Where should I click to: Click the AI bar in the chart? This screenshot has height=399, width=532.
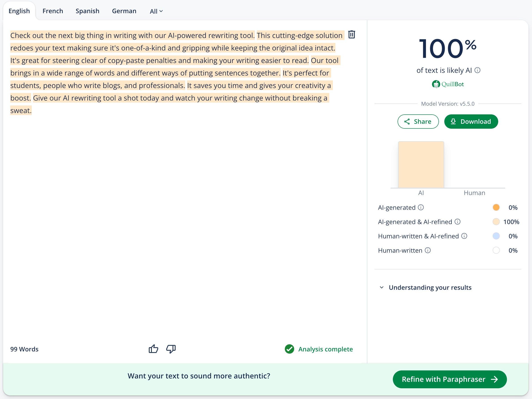pos(421,165)
